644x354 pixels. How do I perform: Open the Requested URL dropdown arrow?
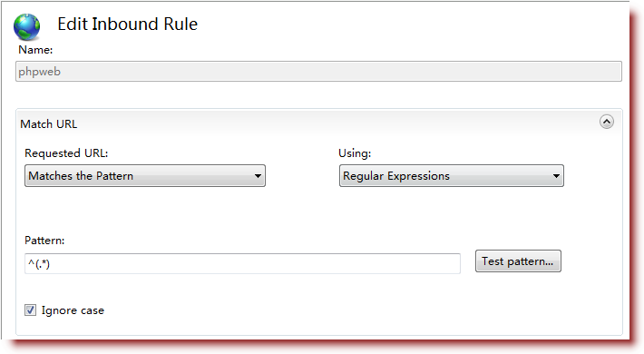tap(258, 176)
